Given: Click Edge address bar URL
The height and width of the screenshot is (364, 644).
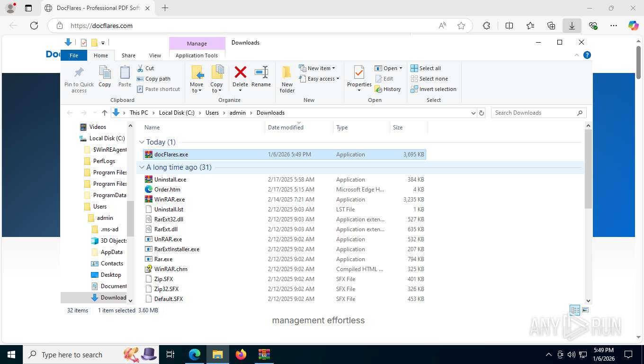Looking at the screenshot, I should click(x=101, y=26).
